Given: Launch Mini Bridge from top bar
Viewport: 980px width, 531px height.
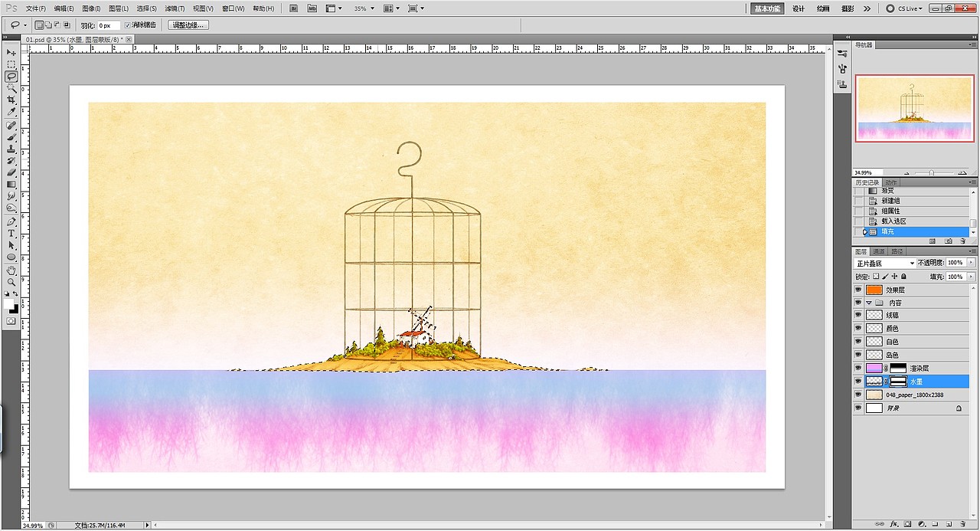Looking at the screenshot, I should 312,8.
